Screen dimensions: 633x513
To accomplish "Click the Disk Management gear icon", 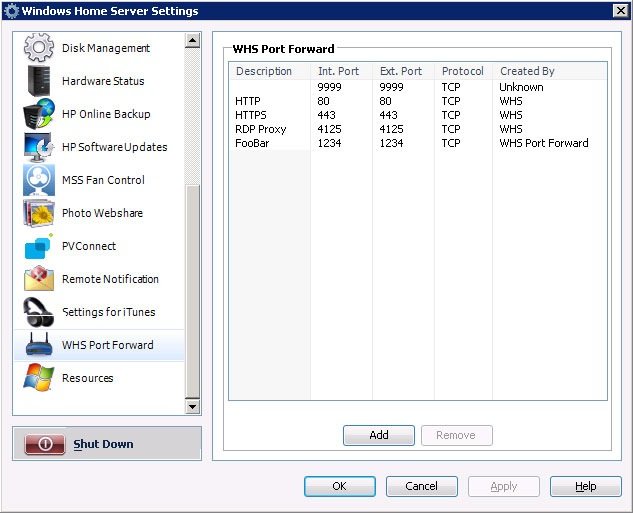I will coord(39,48).
